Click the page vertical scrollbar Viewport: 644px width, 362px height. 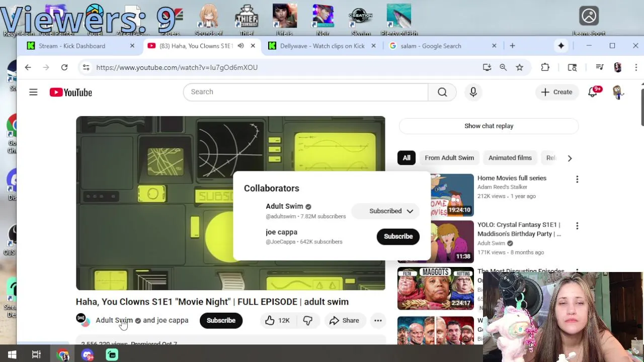[x=641, y=107]
